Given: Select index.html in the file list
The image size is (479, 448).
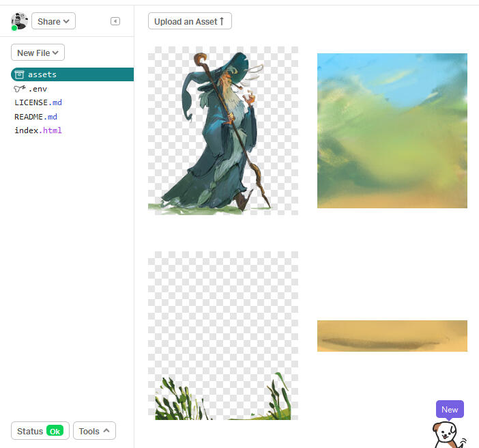Looking at the screenshot, I should click(x=38, y=130).
